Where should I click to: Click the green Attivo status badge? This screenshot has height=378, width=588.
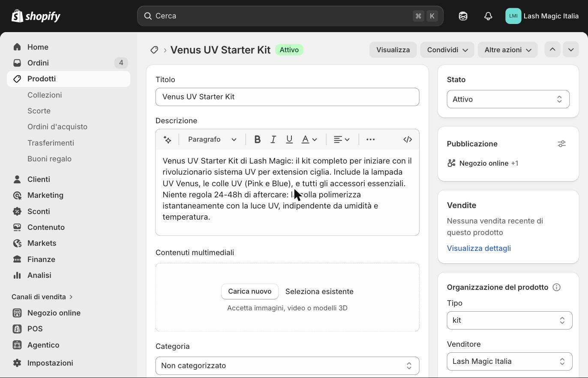pos(289,50)
